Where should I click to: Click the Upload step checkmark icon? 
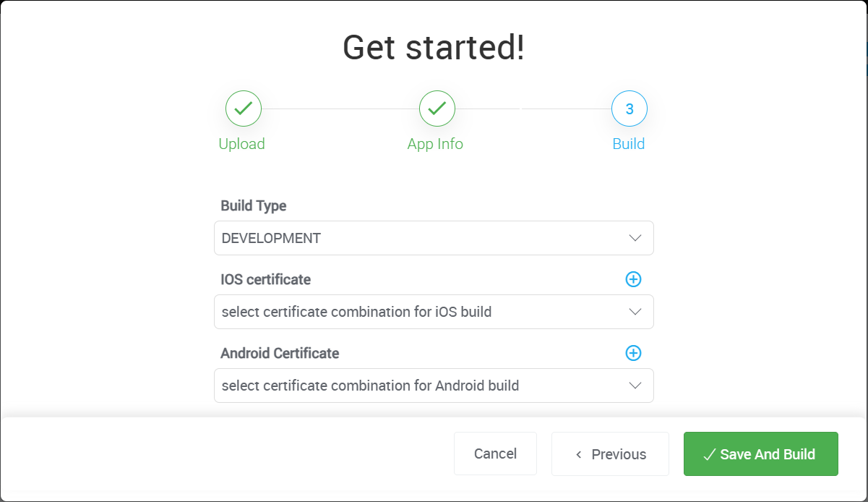pos(243,108)
